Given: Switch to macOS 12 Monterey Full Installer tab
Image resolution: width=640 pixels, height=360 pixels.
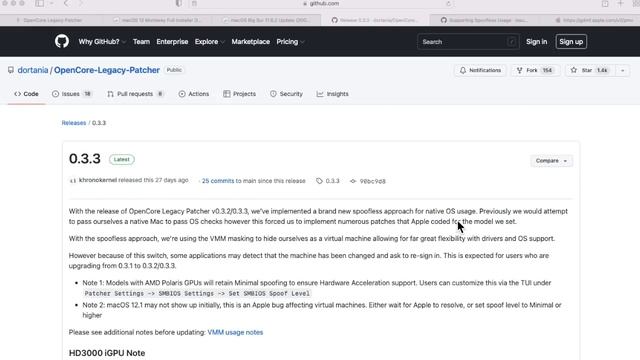Looking at the screenshot, I should coord(157,20).
